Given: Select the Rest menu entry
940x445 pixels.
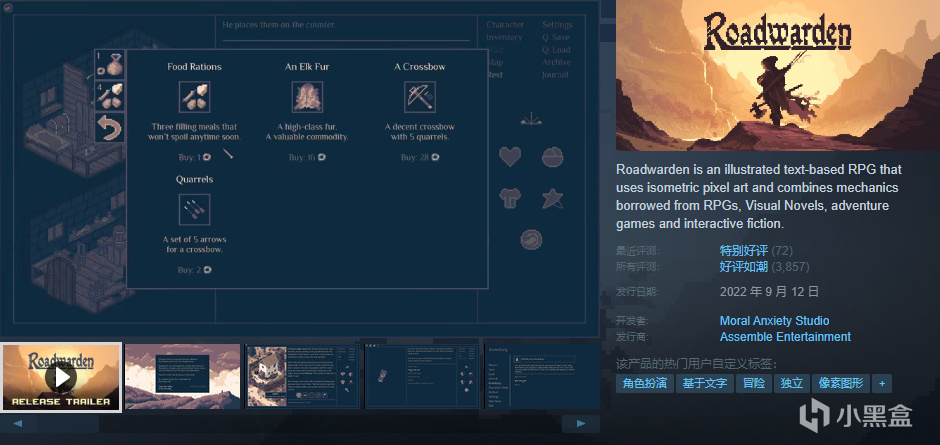Looking at the screenshot, I should [495, 75].
